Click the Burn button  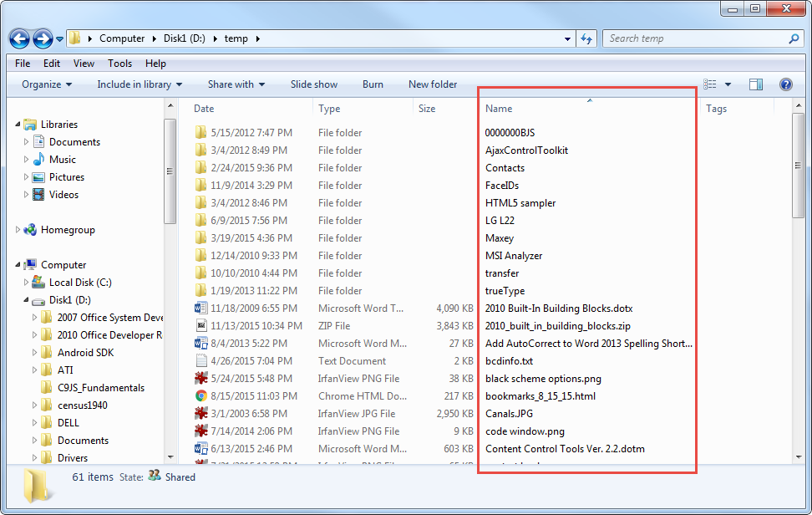(373, 84)
